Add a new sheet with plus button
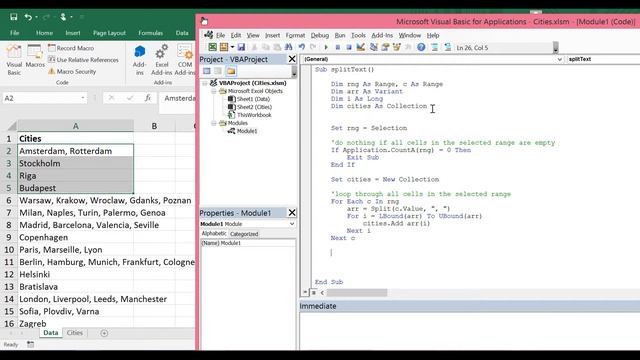 (x=104, y=333)
